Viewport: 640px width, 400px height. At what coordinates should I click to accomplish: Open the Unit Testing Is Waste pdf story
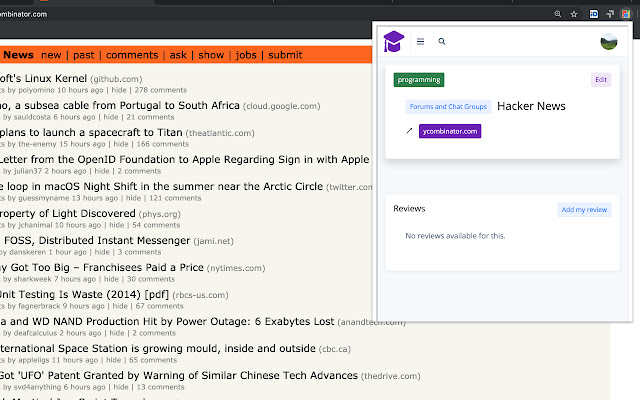(84, 294)
